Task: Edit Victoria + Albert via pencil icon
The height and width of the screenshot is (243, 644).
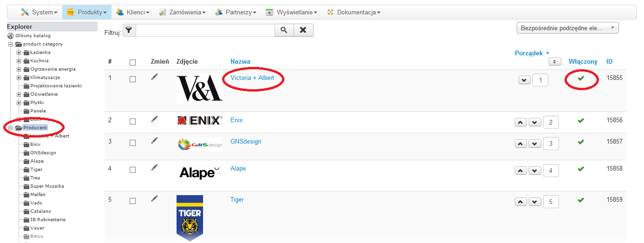Action: 155,77
